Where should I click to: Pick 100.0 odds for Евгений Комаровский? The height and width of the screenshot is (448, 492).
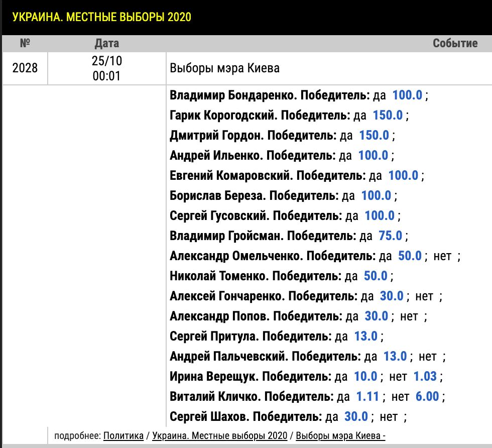403,175
